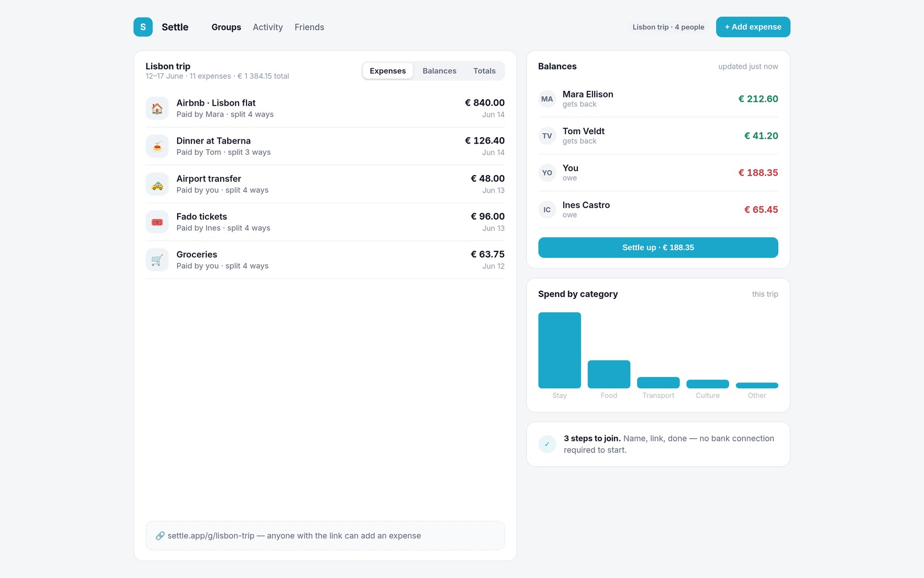Click the Lisbon trip panel heading

coord(168,67)
